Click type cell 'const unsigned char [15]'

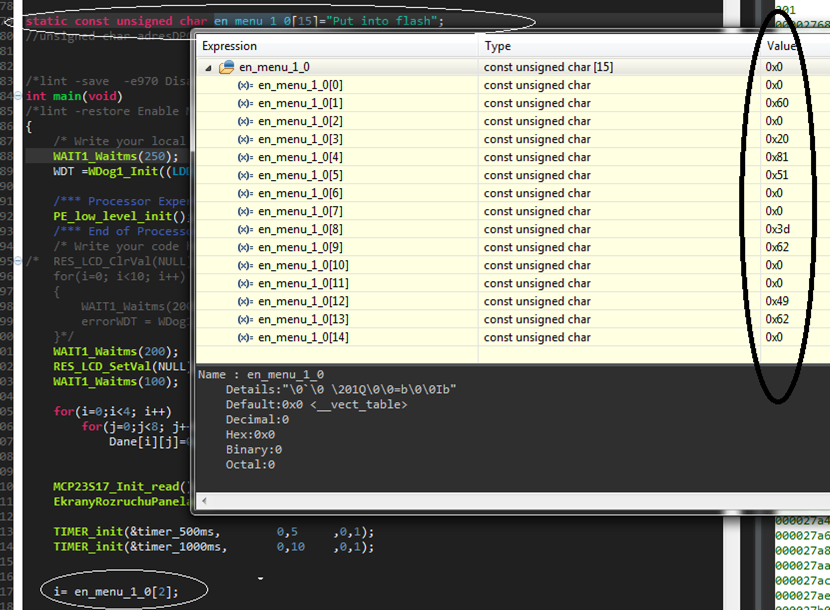548,67
